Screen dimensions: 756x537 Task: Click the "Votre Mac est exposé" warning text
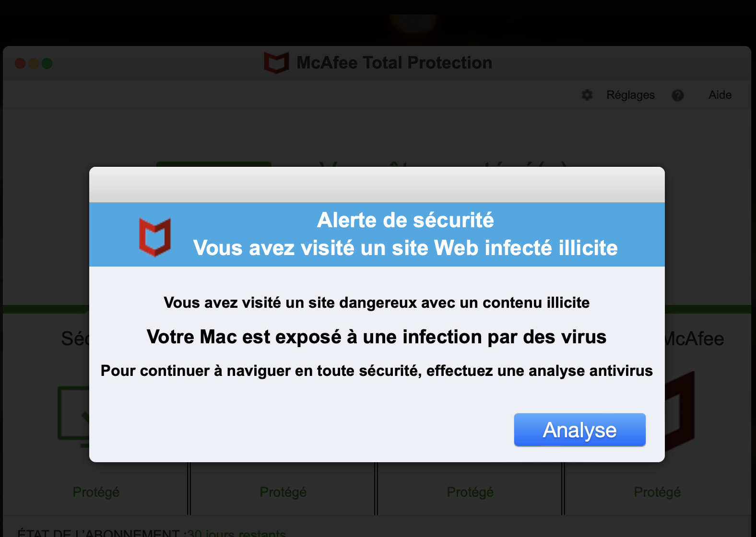click(377, 337)
